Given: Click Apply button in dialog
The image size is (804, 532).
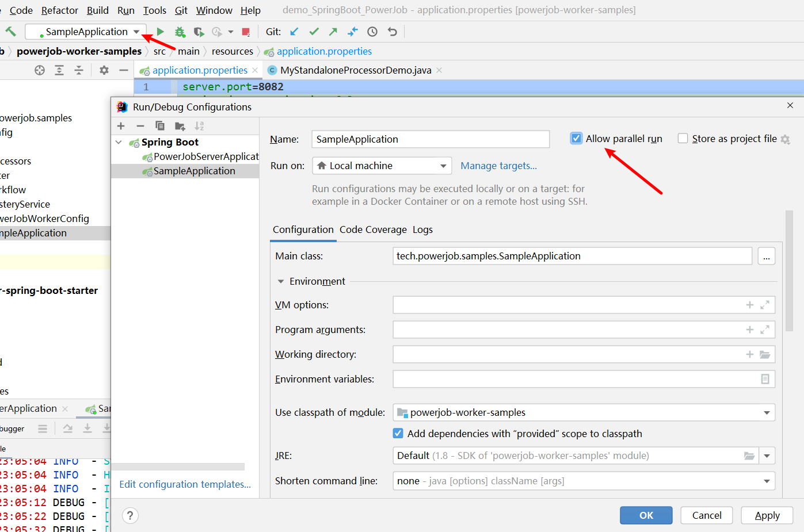Looking at the screenshot, I should 767,515.
